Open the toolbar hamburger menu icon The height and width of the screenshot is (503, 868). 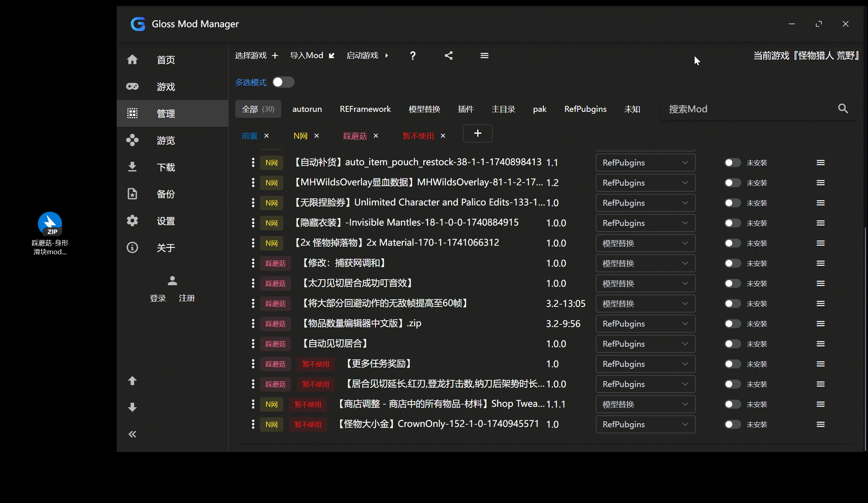click(484, 56)
